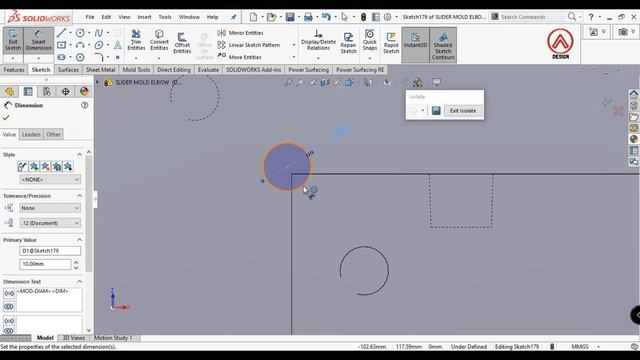Open the Evaluate ribbon tab
Image resolution: width=640 pixels, height=360 pixels.
pyautogui.click(x=208, y=70)
